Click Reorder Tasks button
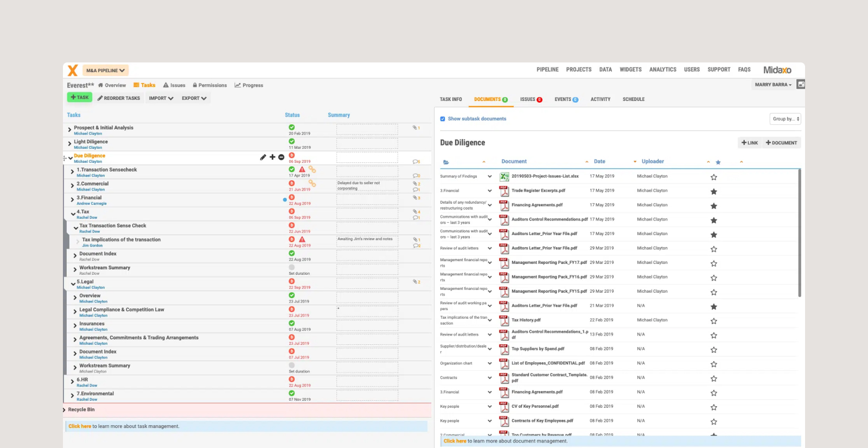This screenshot has height=448, width=868. [119, 98]
